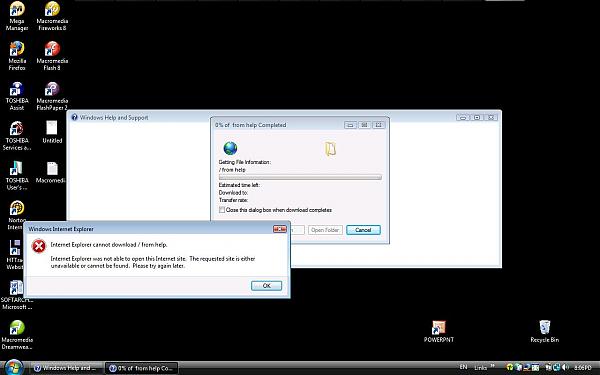The width and height of the screenshot is (600, 375).
Task: Click OK in the Internet Explorer error
Action: click(266, 285)
